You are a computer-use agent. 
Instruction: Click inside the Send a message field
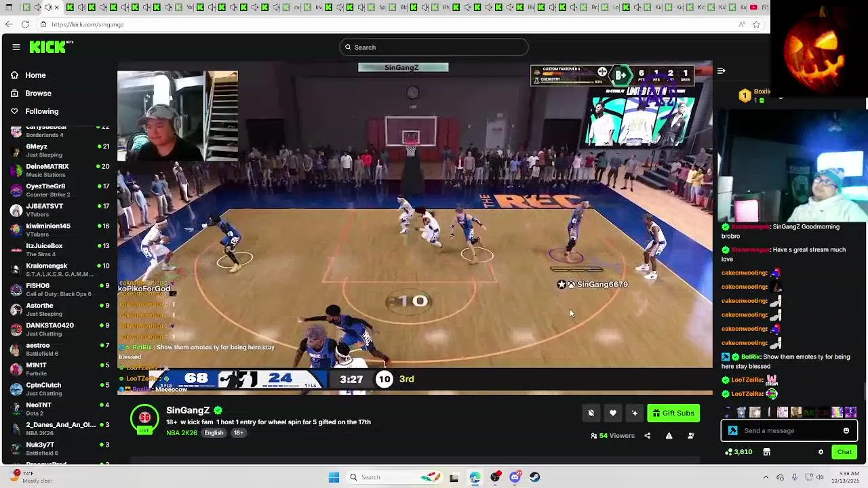790,431
